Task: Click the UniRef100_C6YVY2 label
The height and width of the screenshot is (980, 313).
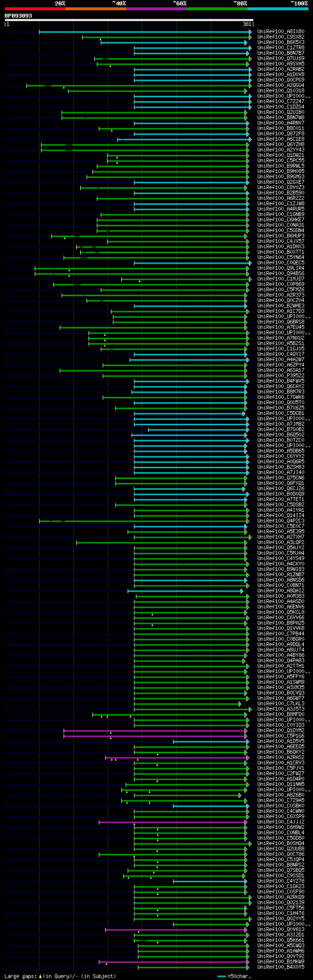Action: pyautogui.click(x=281, y=457)
